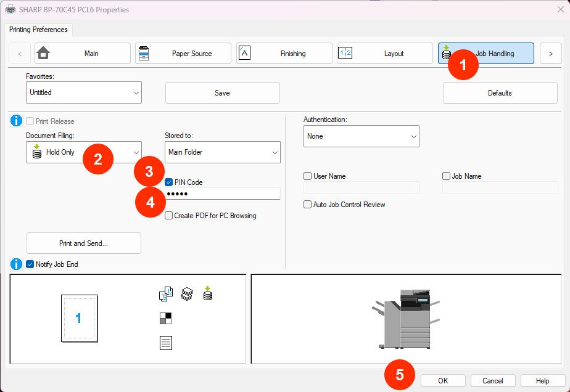This screenshot has width=570, height=392.
Task: Click the black-and-white mode icon in the preview
Action: point(165,318)
